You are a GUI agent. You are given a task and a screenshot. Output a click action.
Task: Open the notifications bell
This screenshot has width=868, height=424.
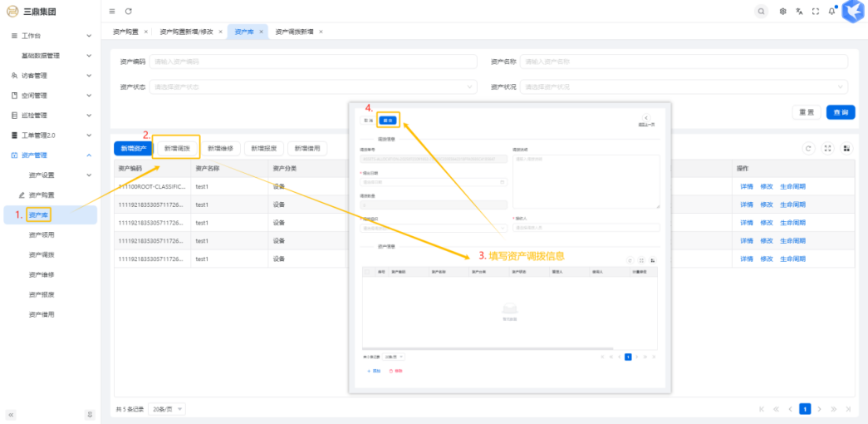pos(831,11)
